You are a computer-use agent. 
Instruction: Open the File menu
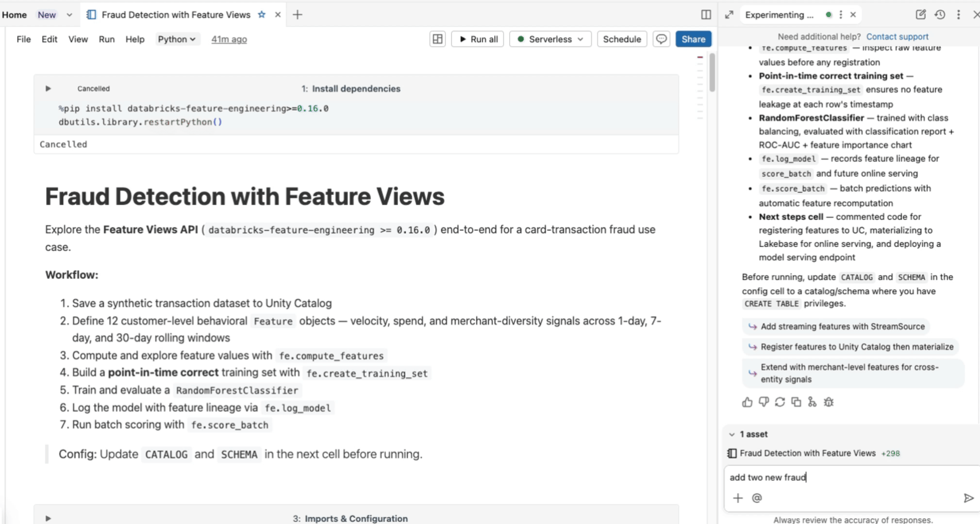[x=23, y=39]
